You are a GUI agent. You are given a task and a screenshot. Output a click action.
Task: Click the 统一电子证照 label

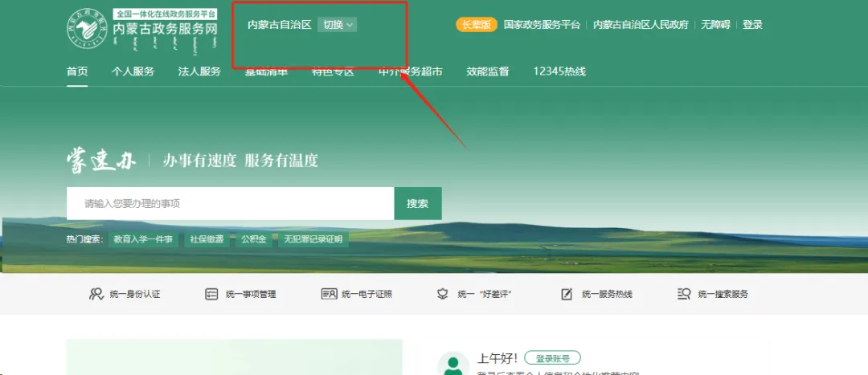(367, 294)
